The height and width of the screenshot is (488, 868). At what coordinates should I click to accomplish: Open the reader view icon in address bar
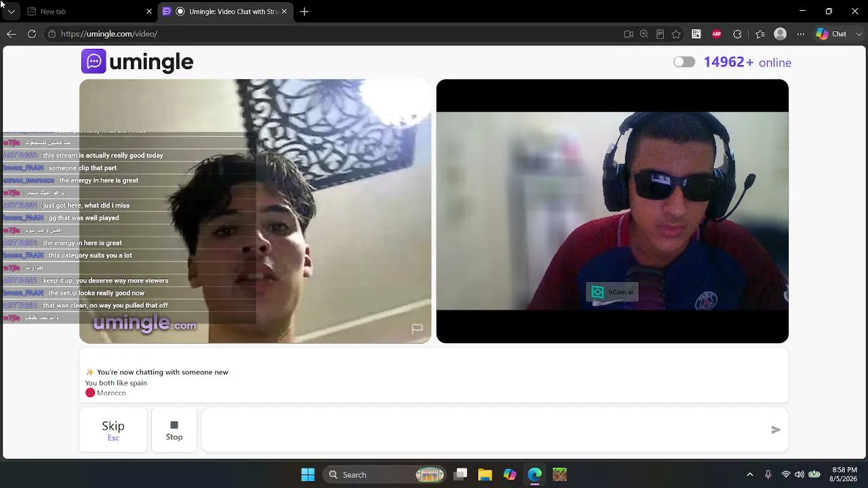(660, 34)
